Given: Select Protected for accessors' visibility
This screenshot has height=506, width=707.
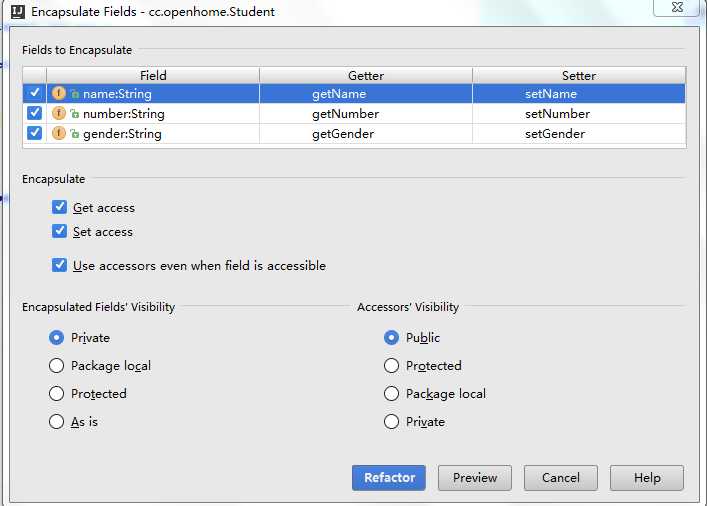Looking at the screenshot, I should click(391, 366).
